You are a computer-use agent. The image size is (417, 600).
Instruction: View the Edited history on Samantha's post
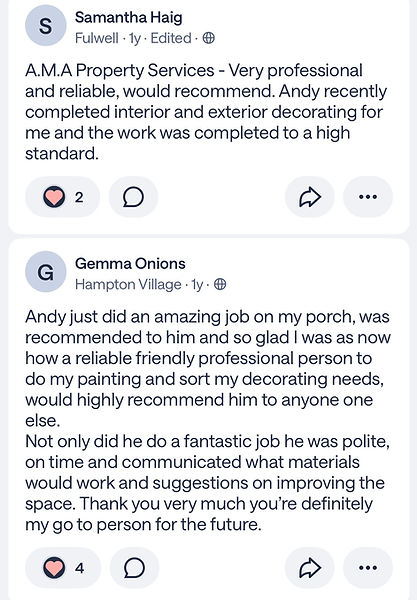point(171,38)
